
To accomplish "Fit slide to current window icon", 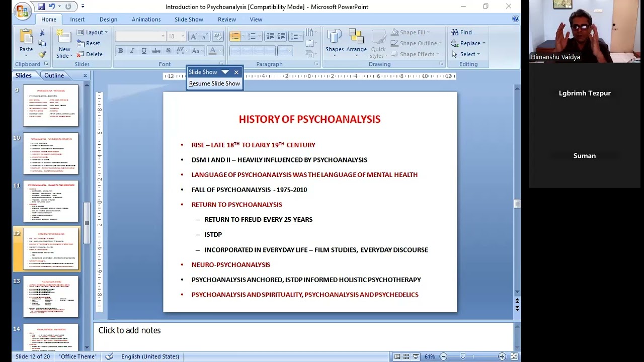I will point(514,356).
